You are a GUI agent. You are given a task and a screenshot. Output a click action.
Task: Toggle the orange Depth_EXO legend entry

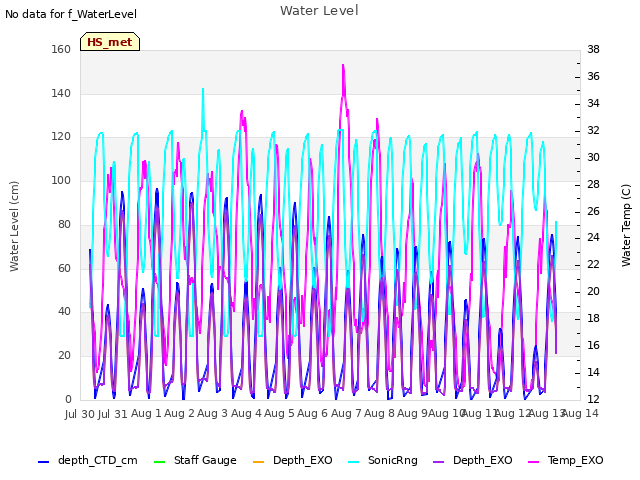pos(293,460)
